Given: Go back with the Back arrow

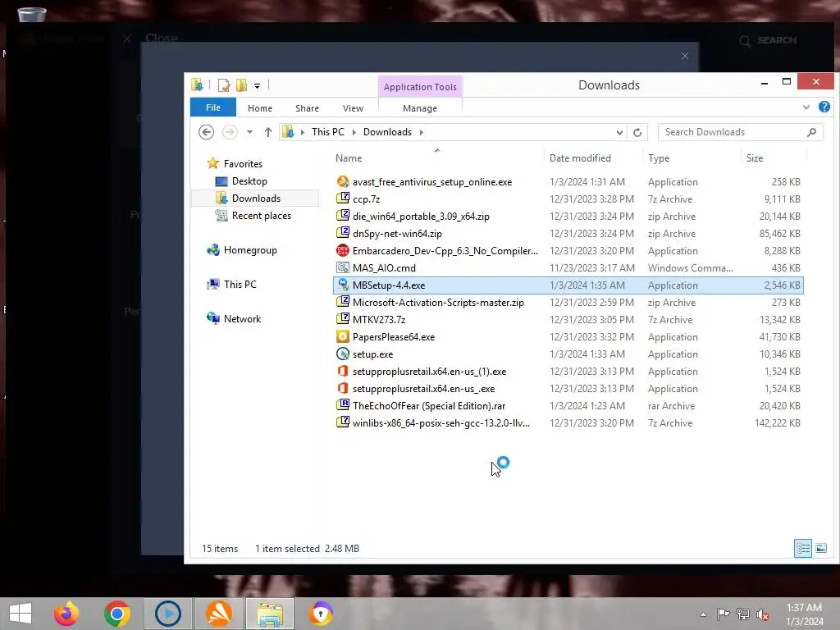Looking at the screenshot, I should [x=206, y=132].
